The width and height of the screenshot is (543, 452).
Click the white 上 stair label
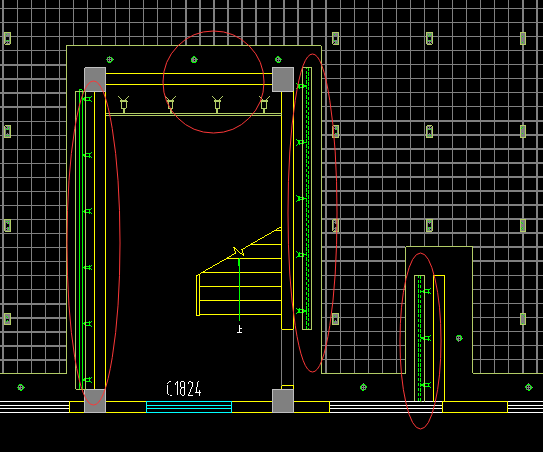239,329
